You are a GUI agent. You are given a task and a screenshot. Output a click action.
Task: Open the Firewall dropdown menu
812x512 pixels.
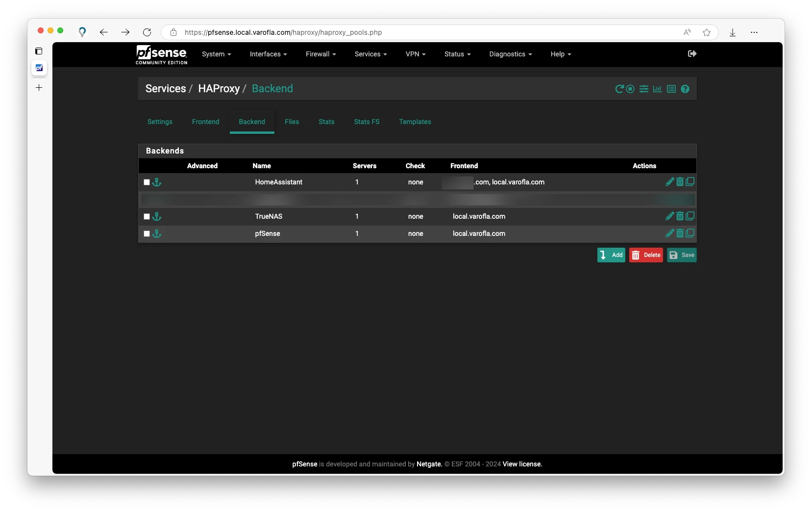320,54
